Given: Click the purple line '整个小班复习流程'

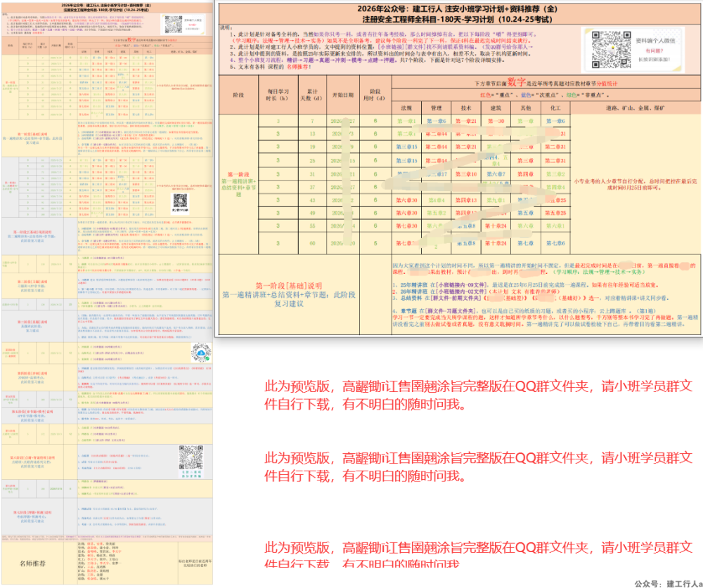Looking at the screenshot, I should click(366, 60).
